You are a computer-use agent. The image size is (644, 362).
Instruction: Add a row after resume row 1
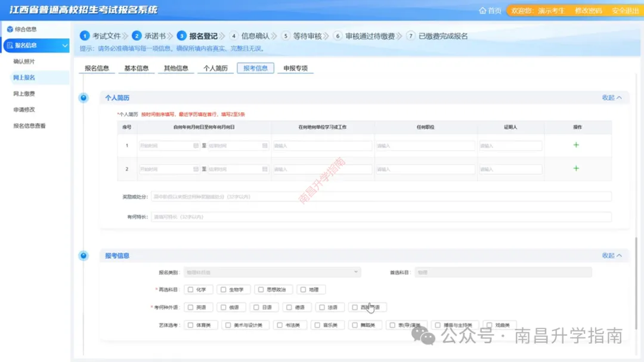click(x=576, y=145)
